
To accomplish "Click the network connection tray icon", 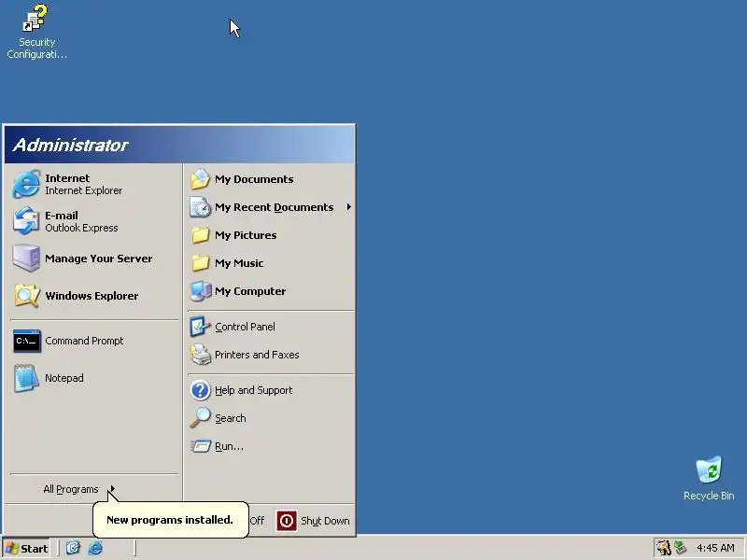I will click(681, 548).
